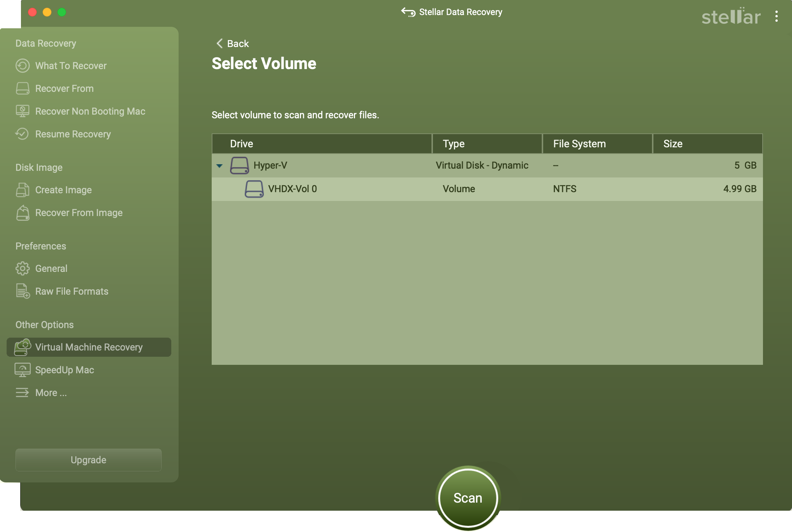
Task: Click the Recover Non Booting Mac monitor icon
Action: point(22,111)
